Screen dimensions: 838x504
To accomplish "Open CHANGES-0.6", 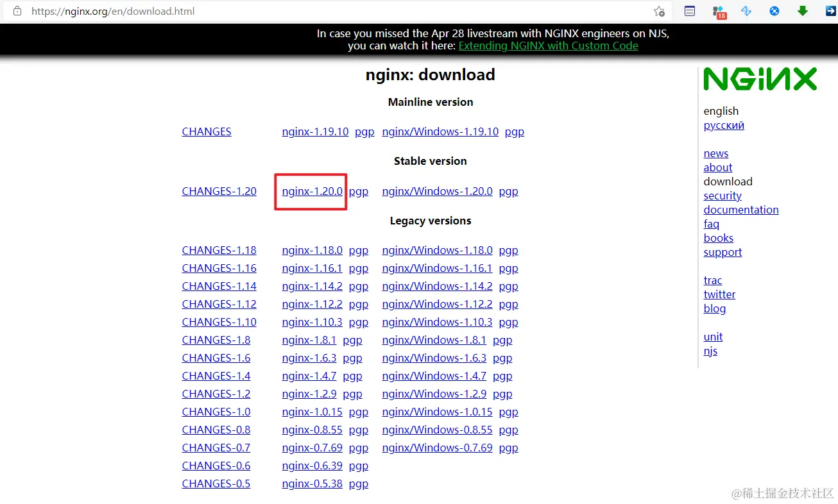I will click(216, 466).
